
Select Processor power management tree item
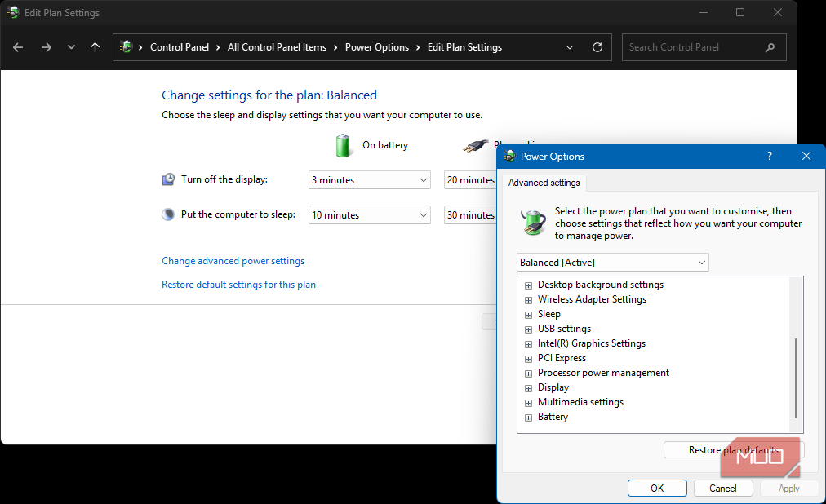click(x=603, y=373)
